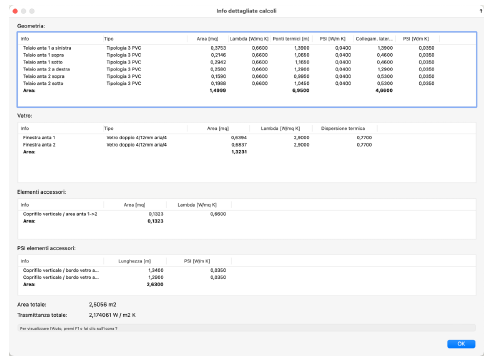The image size is (489, 362).
Task: Select the Finestra anta 2 glass row
Action: point(247,145)
